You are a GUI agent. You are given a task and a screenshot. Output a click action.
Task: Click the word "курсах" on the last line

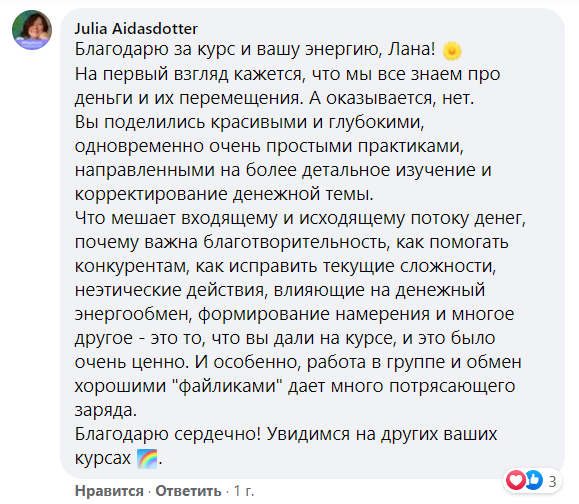click(x=103, y=459)
